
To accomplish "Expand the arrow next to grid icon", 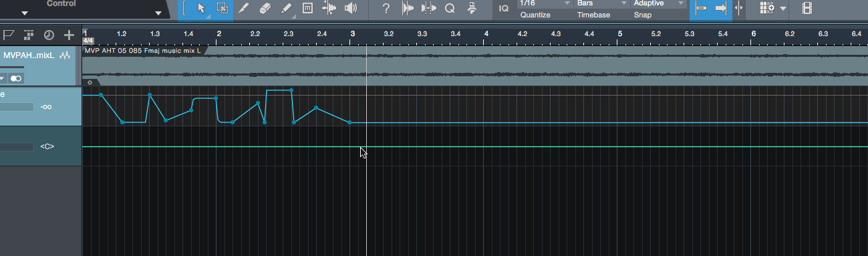I will (x=783, y=9).
